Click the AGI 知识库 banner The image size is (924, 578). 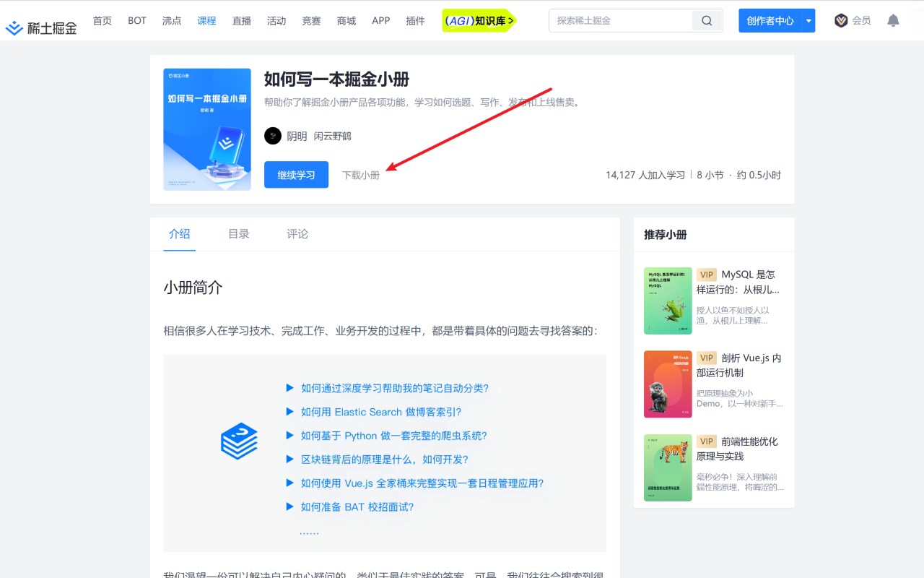tap(480, 21)
